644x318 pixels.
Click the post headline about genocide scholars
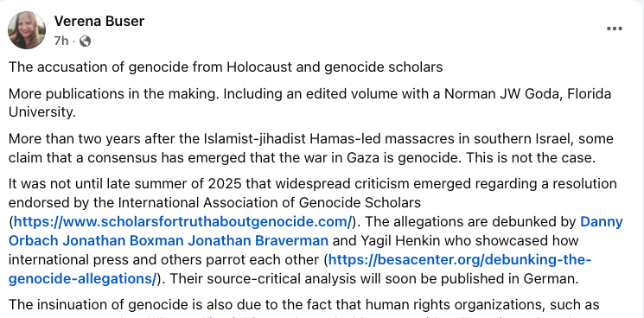pos(226,67)
